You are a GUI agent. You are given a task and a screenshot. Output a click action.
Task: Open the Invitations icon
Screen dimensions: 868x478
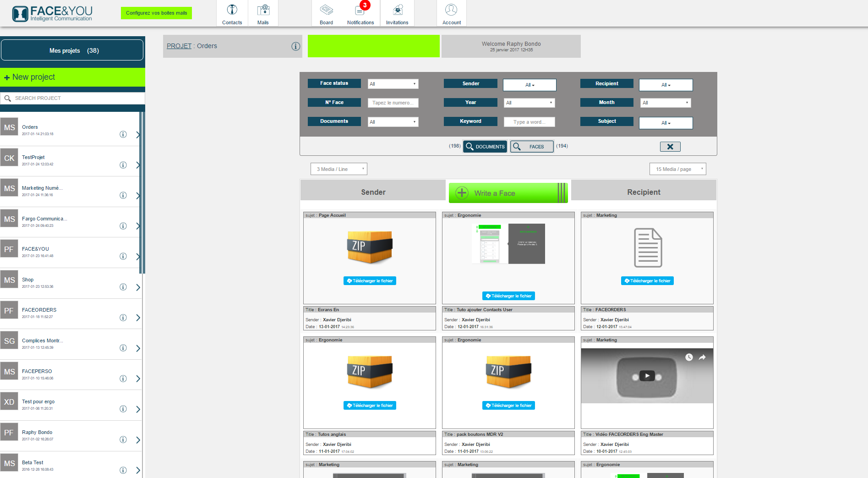pyautogui.click(x=397, y=13)
